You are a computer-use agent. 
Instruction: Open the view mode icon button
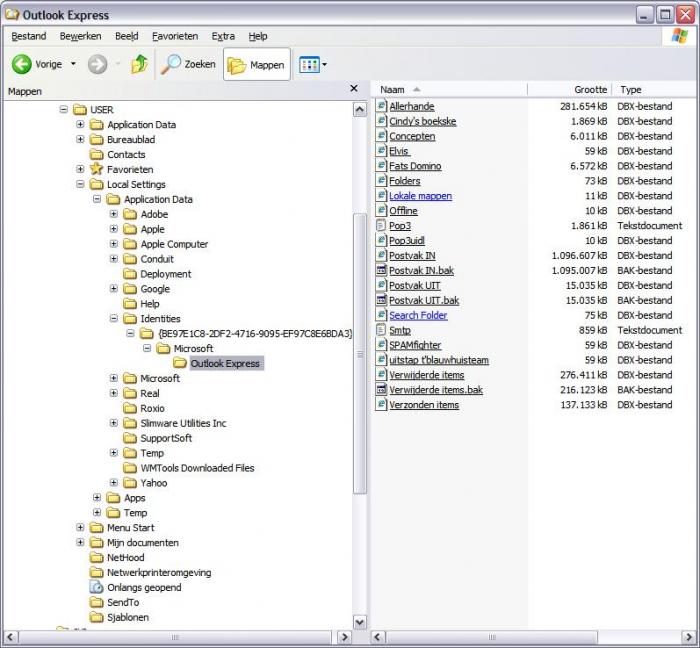pos(309,65)
